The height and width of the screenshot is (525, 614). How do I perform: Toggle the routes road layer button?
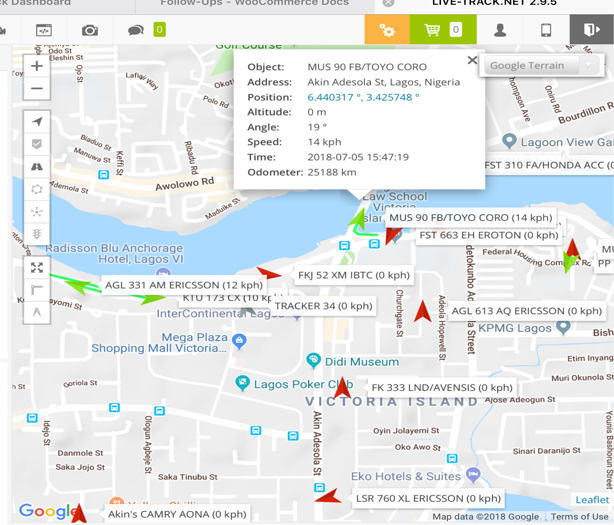click(37, 167)
